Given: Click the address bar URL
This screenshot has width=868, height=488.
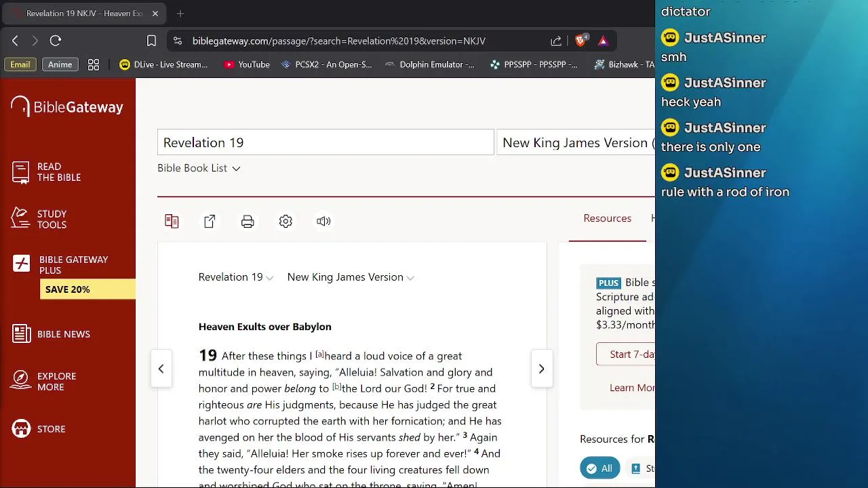Looking at the screenshot, I should click(x=338, y=41).
